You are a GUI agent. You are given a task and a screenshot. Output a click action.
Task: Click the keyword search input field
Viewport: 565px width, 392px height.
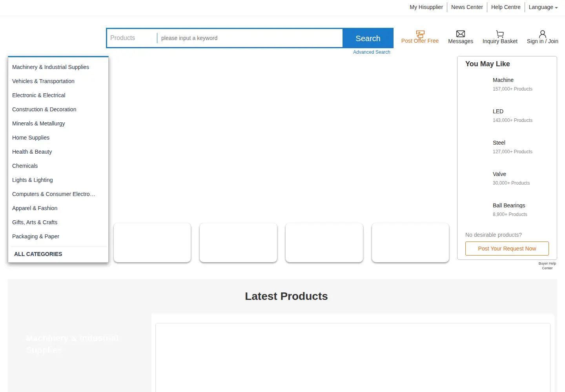coord(250,38)
